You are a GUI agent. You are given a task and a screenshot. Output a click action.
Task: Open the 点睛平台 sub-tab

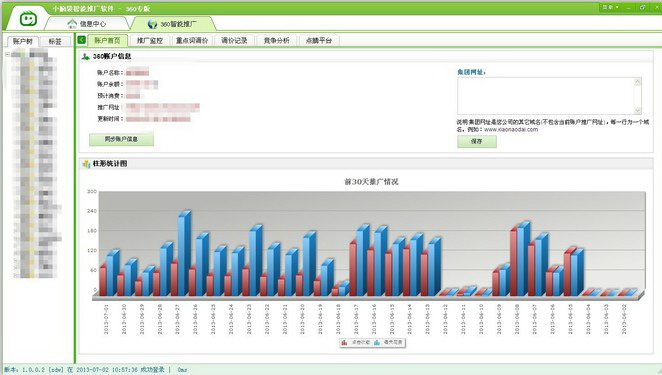pos(319,41)
